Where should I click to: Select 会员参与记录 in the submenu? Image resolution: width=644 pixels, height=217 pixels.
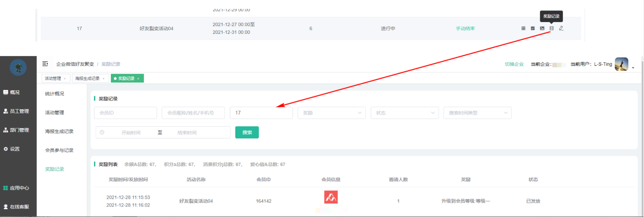coord(59,150)
